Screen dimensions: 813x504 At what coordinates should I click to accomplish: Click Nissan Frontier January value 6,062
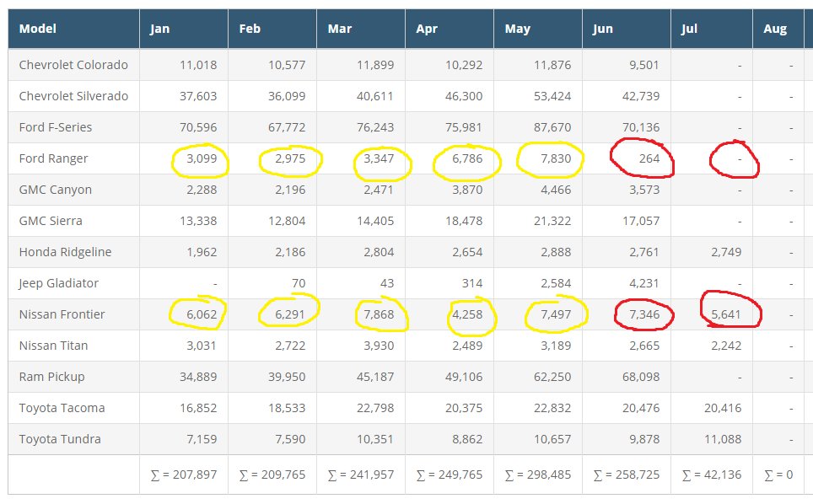pyautogui.click(x=202, y=314)
